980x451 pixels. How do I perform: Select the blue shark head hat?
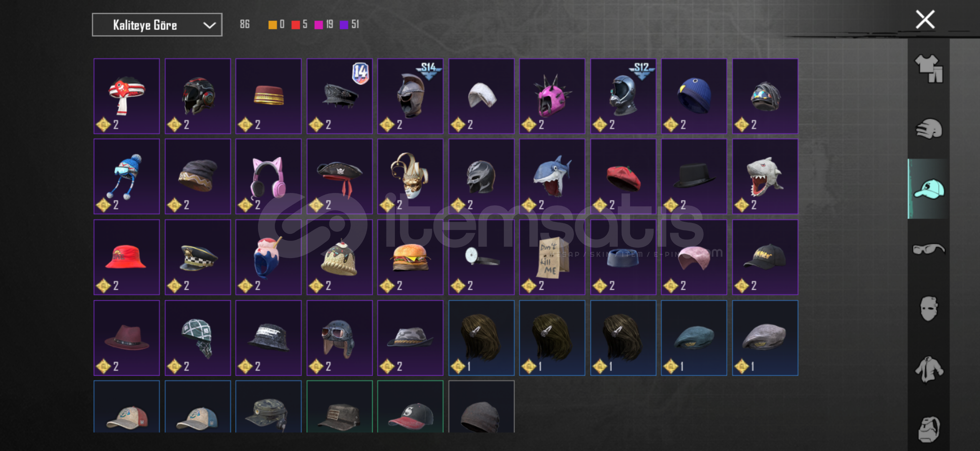coord(552,177)
